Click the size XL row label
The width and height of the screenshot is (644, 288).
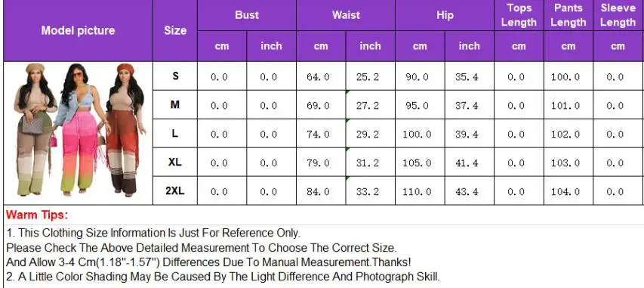tap(175, 162)
